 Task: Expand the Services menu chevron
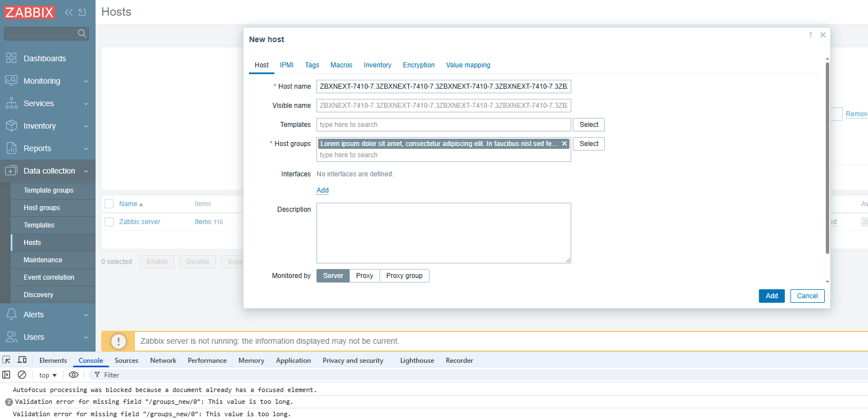coord(86,104)
